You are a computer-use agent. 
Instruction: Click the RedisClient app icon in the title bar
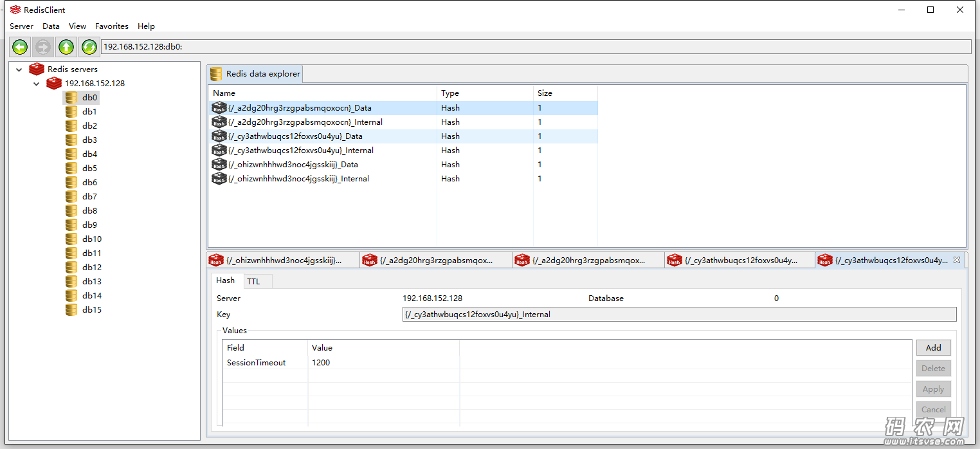[15, 10]
